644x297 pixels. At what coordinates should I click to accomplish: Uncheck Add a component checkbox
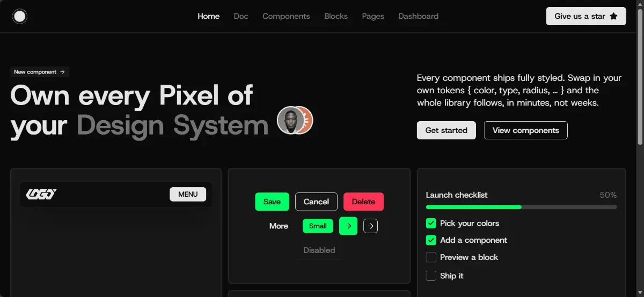tap(431, 240)
